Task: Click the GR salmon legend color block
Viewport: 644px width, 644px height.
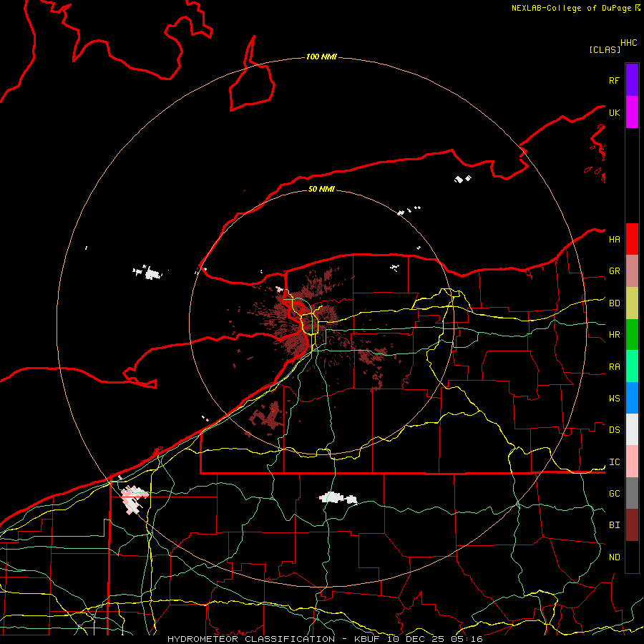Action: tap(632, 271)
